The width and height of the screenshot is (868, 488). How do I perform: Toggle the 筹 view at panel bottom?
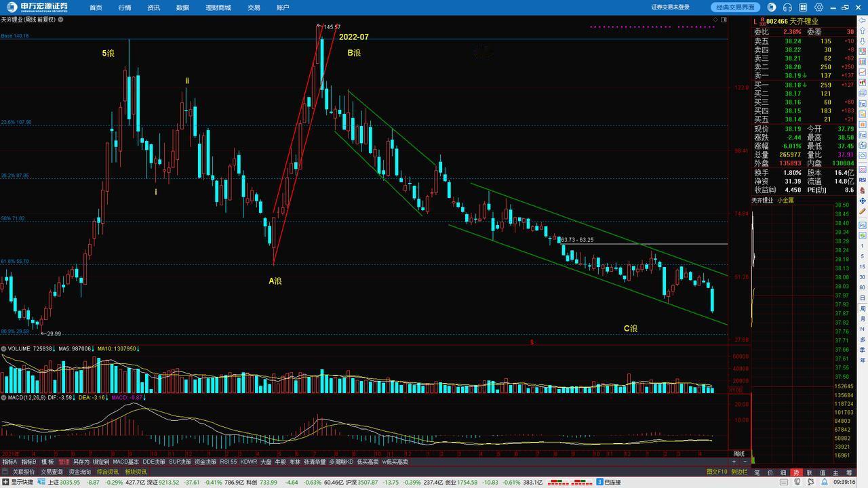[848, 472]
